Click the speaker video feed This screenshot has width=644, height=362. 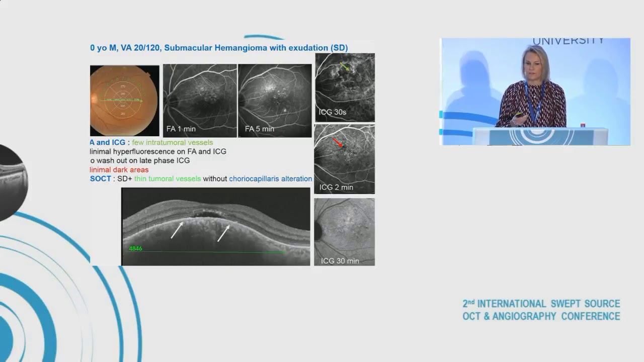pos(535,92)
